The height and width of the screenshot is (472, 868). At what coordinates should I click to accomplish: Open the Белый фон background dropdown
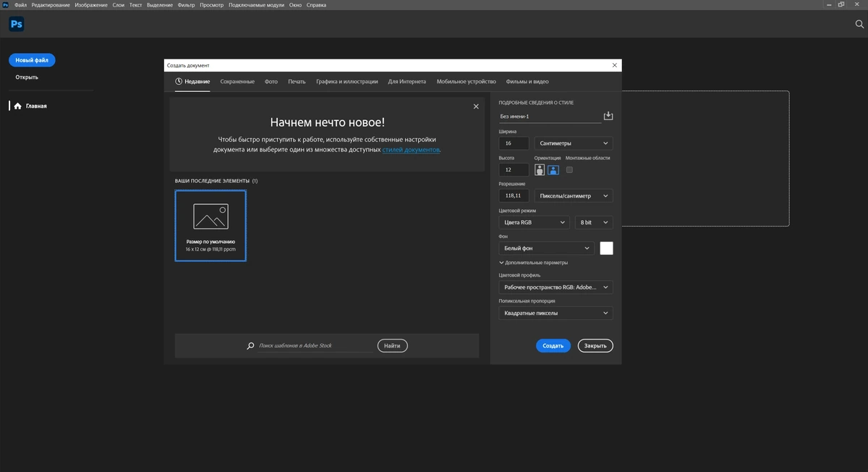pyautogui.click(x=547, y=248)
